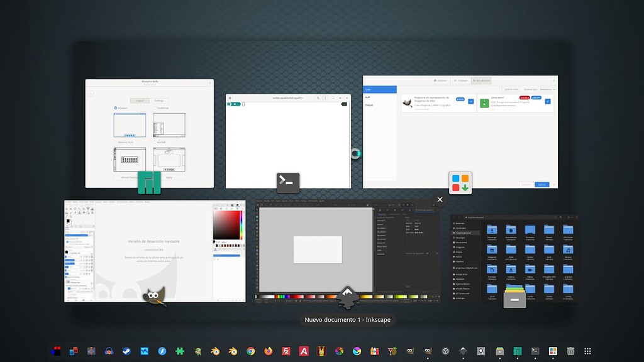644x362 pixels.
Task: Open Steam from the dock
Action: 126,351
